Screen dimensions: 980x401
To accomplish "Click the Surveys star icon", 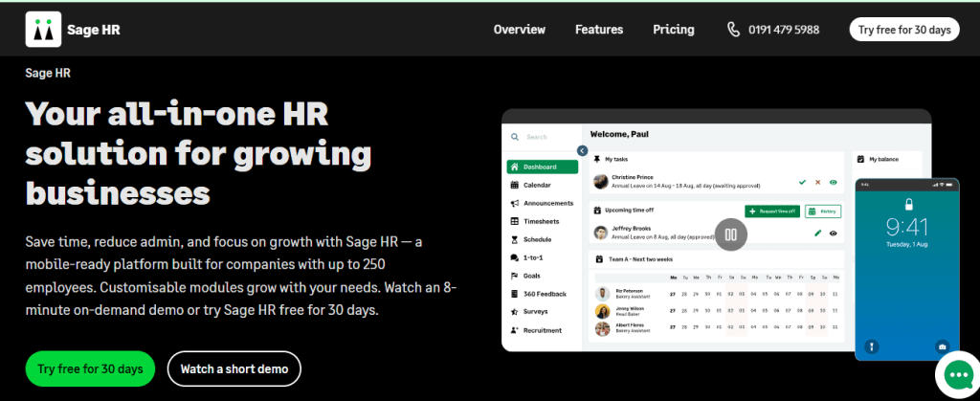I will (515, 312).
